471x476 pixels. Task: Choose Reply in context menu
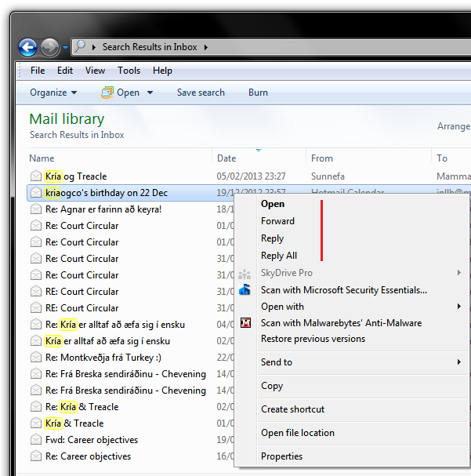coord(272,238)
